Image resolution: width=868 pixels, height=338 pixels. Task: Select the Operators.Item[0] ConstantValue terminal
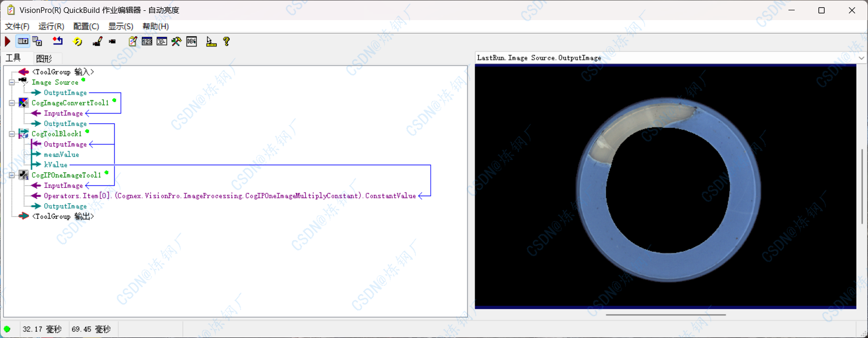(230, 196)
